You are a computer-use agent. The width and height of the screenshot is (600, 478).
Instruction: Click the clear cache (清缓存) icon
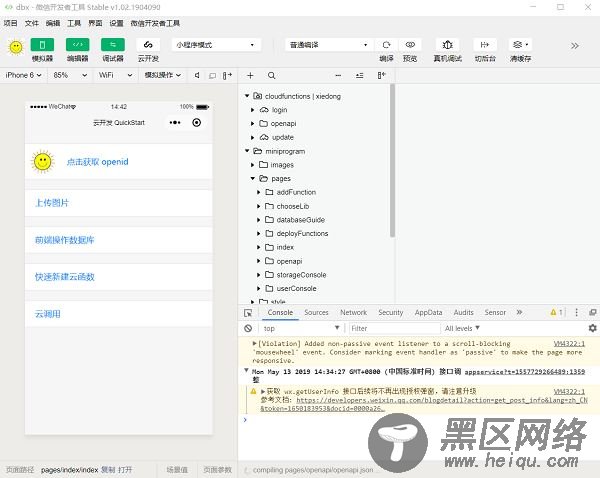coord(519,45)
